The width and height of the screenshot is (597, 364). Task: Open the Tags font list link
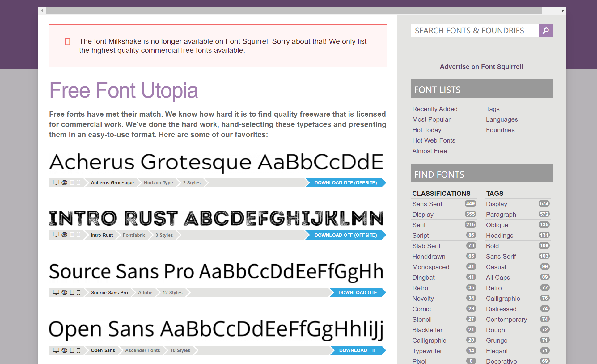(x=493, y=109)
